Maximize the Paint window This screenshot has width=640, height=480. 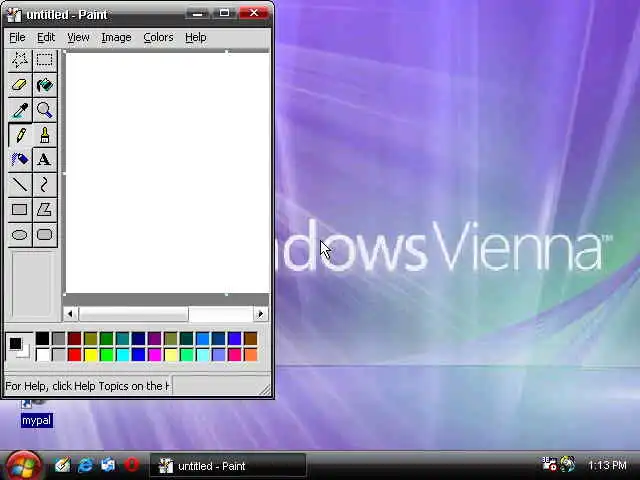click(x=224, y=13)
